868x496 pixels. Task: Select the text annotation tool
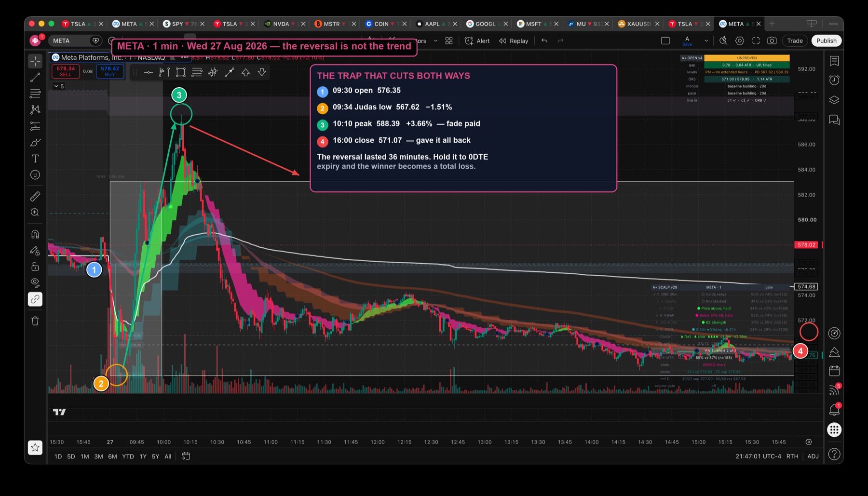pos(35,159)
